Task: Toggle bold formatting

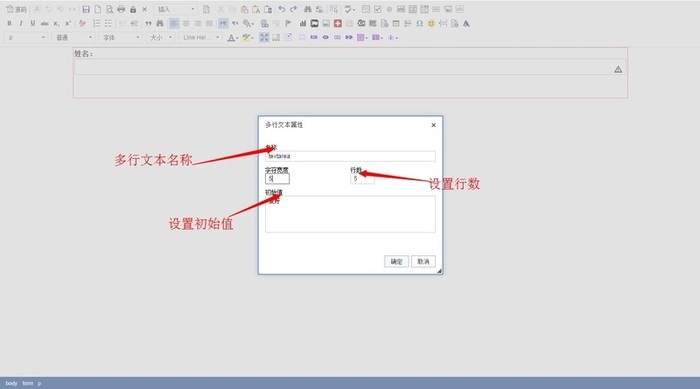Action: click(x=9, y=23)
